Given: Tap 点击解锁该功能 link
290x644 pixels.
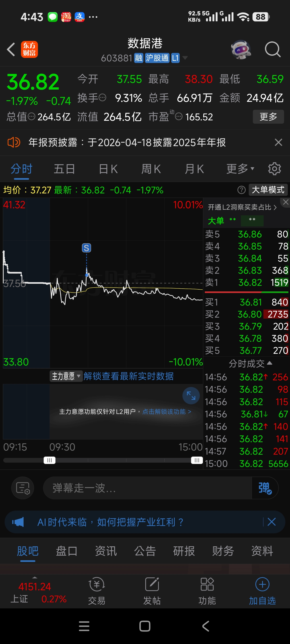Looking at the screenshot, I should (x=167, y=412).
